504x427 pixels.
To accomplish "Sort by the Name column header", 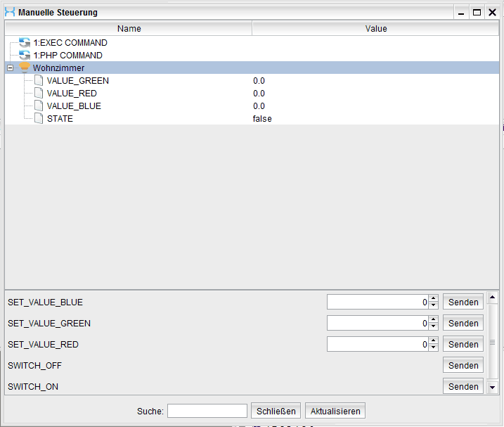I will (x=129, y=29).
